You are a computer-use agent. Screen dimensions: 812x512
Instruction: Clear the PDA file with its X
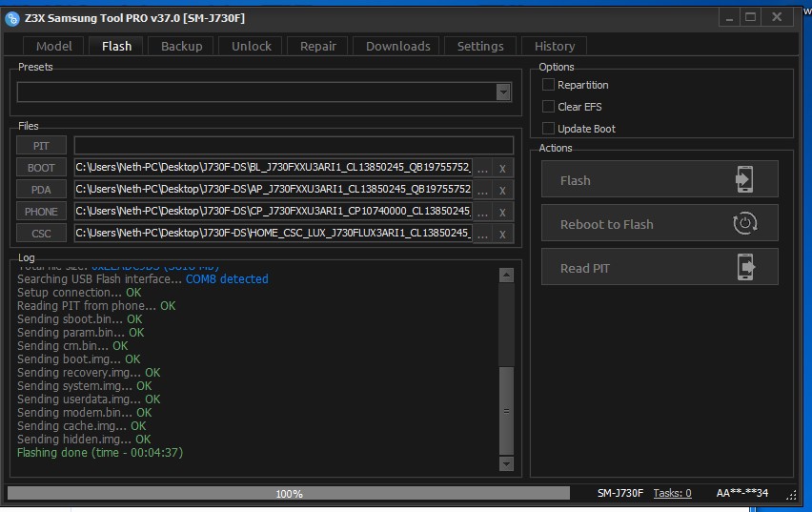502,190
